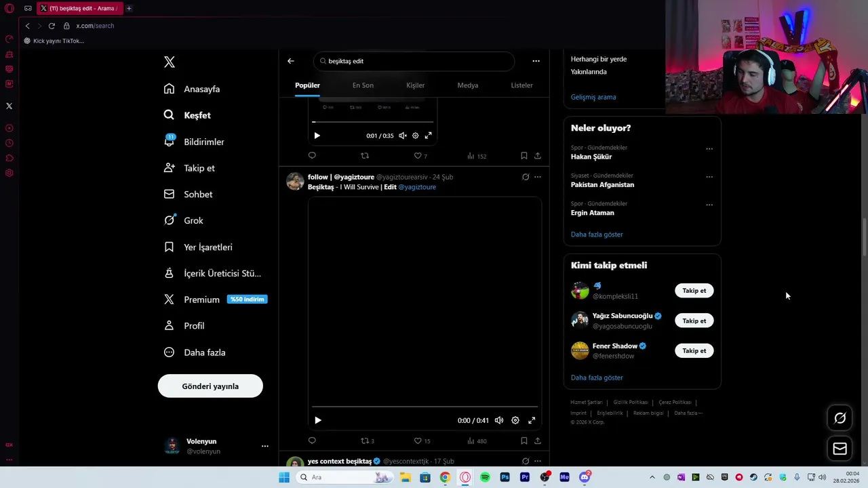Open Spotify from the taskbar

pos(485,477)
